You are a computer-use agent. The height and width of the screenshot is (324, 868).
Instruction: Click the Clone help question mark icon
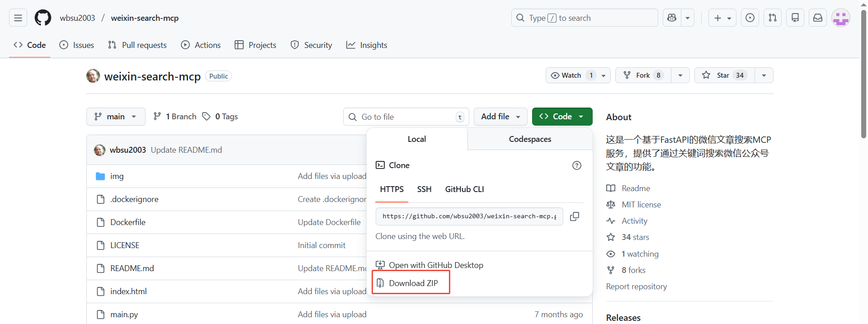pos(577,165)
